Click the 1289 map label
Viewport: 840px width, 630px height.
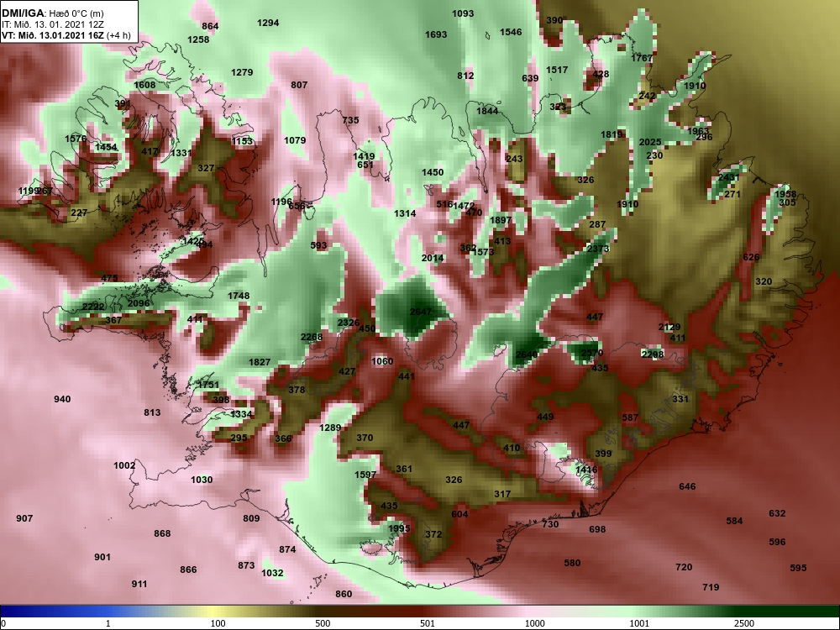click(329, 428)
